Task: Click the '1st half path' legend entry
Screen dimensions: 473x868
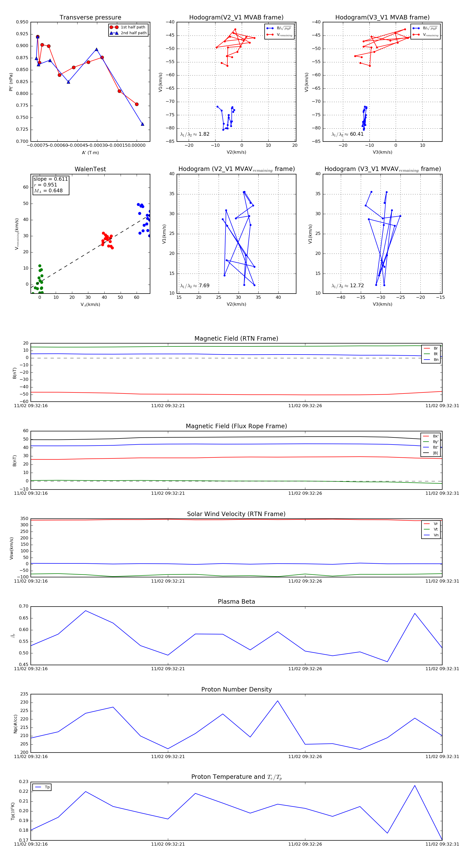Action: (x=128, y=27)
